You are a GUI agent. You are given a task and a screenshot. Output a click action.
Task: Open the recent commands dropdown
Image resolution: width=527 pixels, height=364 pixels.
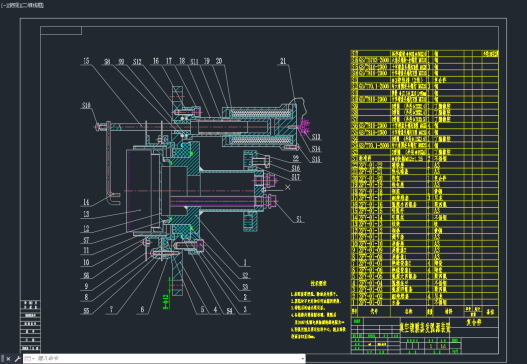coord(29,359)
